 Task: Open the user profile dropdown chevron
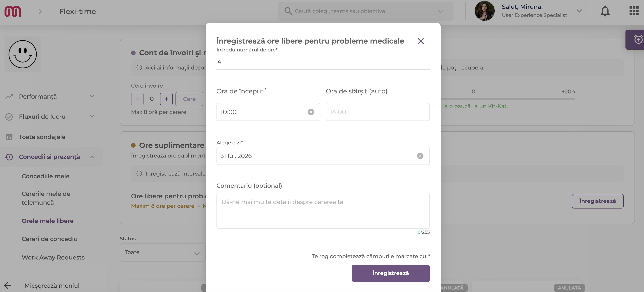(579, 11)
